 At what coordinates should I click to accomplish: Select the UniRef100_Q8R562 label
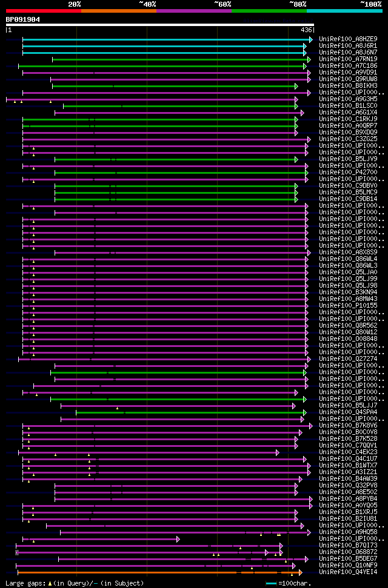[x=348, y=326]
